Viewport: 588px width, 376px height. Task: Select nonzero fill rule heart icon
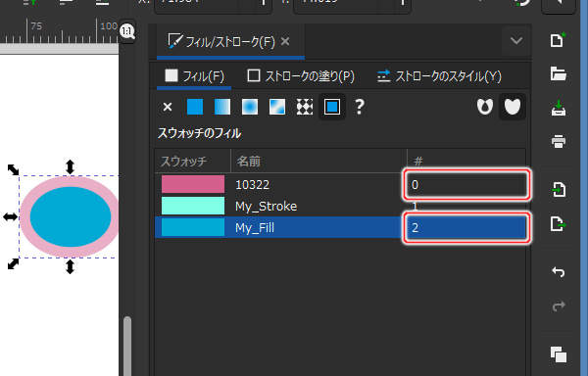pos(513,107)
